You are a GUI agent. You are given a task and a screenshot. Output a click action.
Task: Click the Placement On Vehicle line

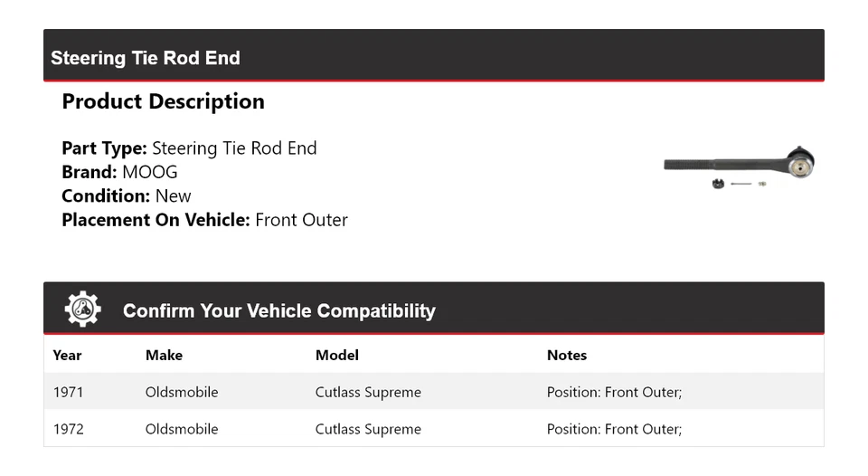click(204, 219)
